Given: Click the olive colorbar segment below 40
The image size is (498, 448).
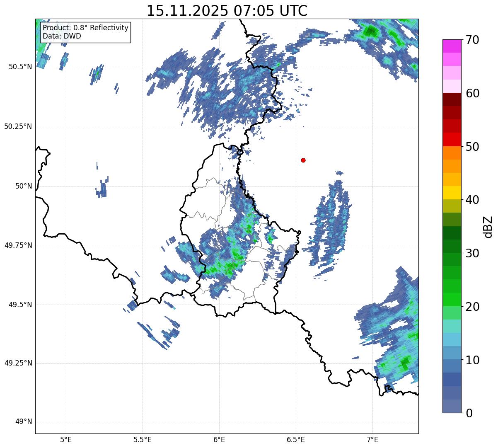Looking at the screenshot, I should (452, 206).
